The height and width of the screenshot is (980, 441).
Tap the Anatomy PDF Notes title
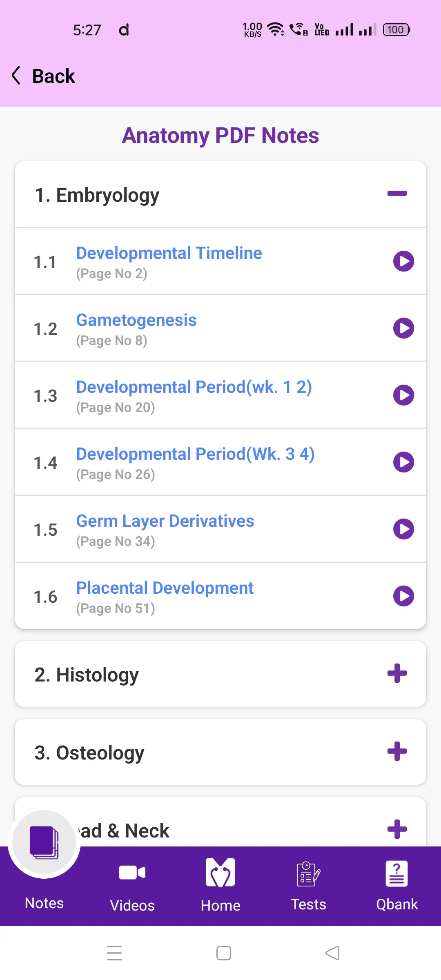pyautogui.click(x=220, y=136)
